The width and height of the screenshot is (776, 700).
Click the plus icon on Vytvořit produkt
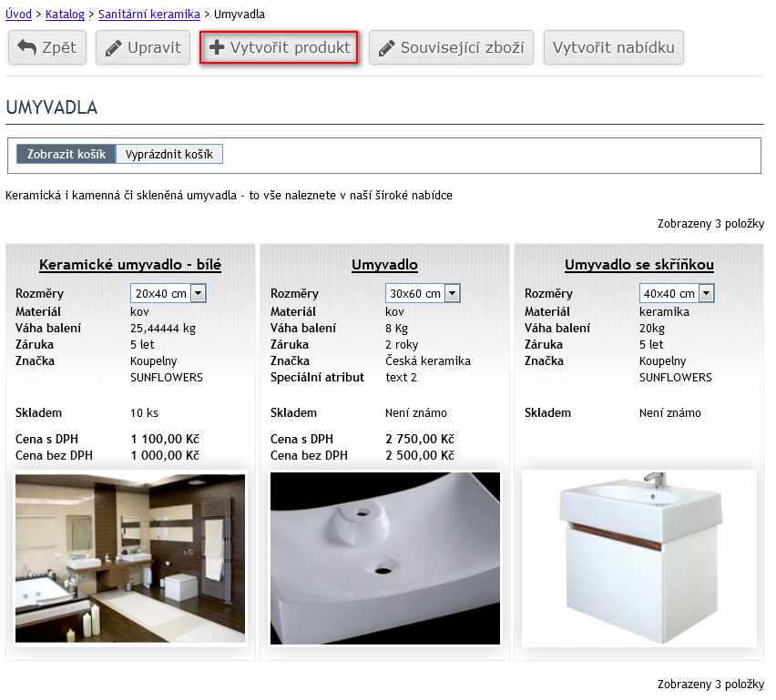point(217,47)
